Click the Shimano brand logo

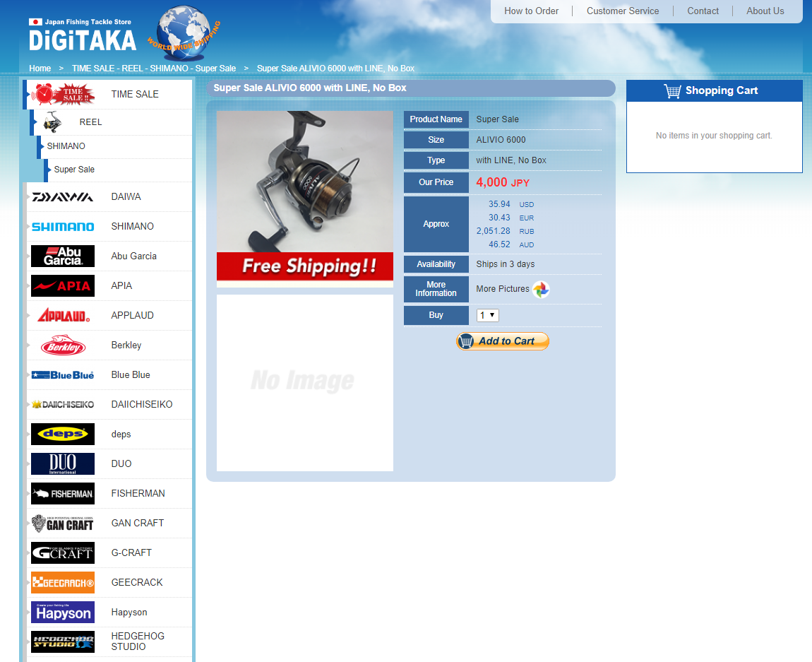63,226
